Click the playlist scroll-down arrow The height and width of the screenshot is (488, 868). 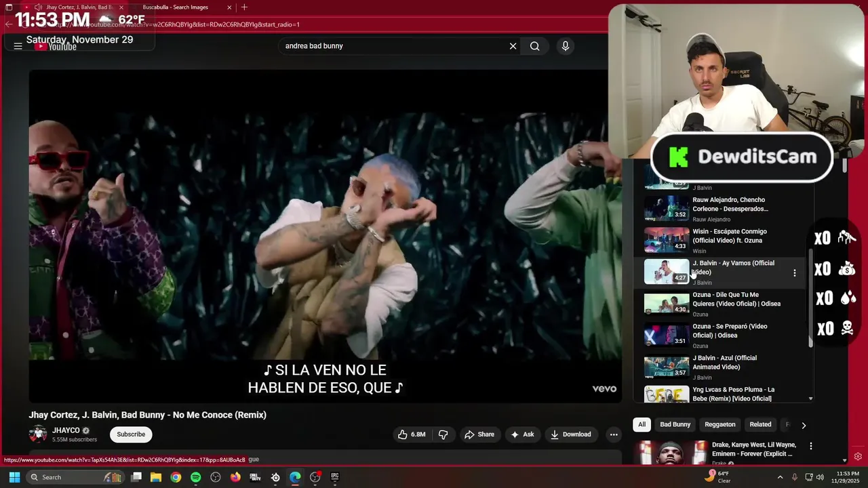810,399
